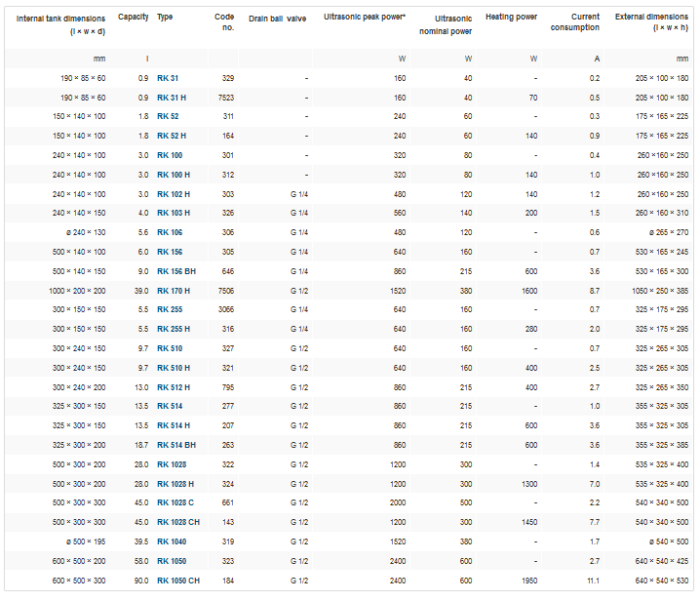Select the RK 103 H link
Viewport: 700px width, 601px height.
(x=173, y=213)
